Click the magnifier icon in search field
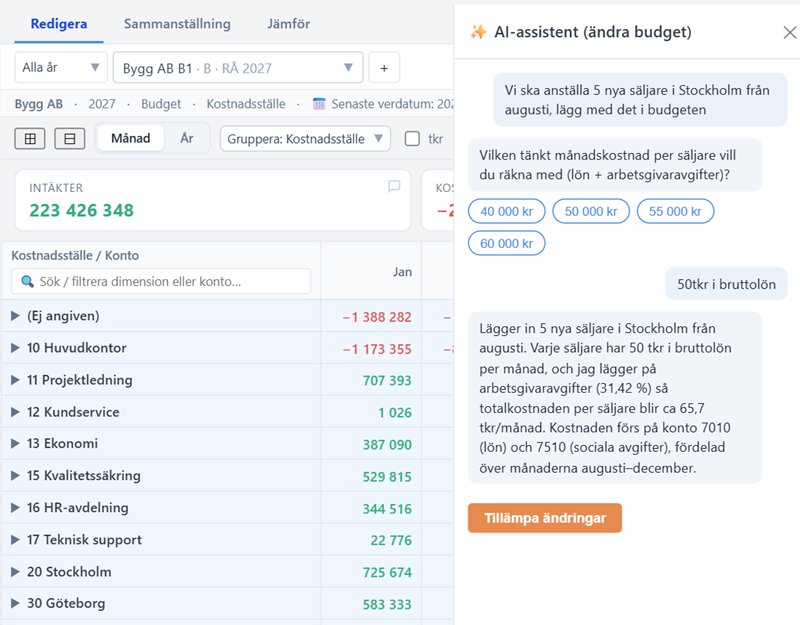Viewport: 800px width, 625px height. (x=28, y=281)
